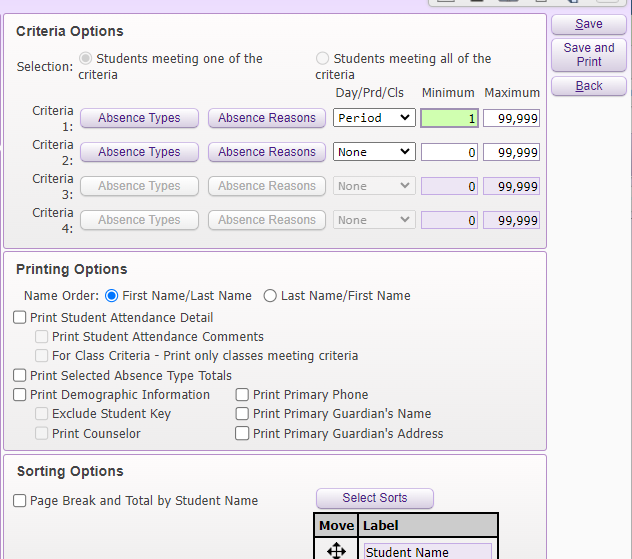Click the Criteria 1 Minimum field
The width and height of the screenshot is (632, 559).
pyautogui.click(x=449, y=118)
